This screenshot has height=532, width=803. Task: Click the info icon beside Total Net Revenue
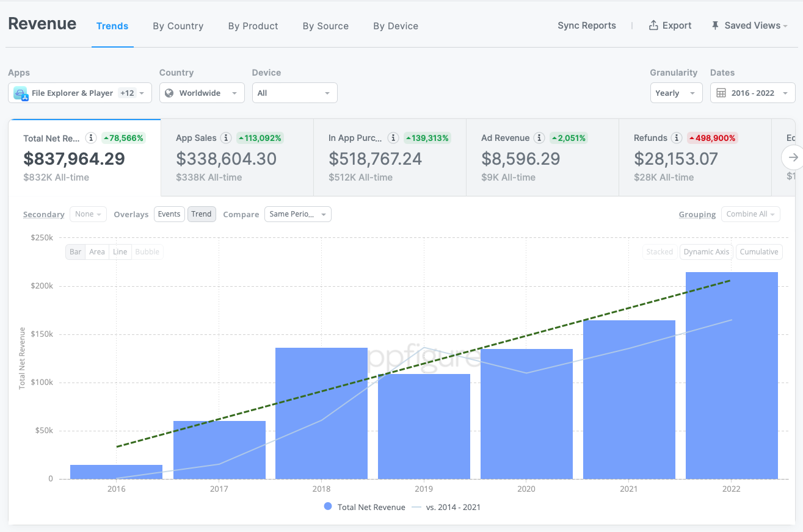point(91,138)
